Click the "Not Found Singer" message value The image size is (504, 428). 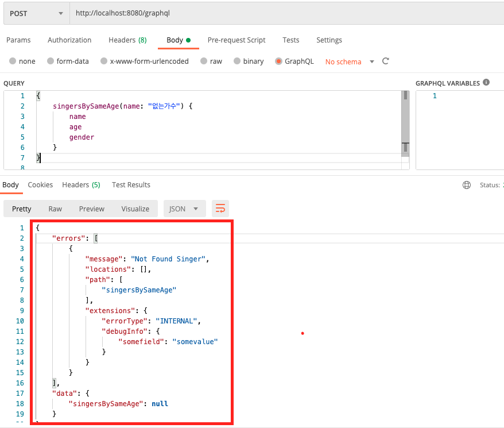point(168,259)
